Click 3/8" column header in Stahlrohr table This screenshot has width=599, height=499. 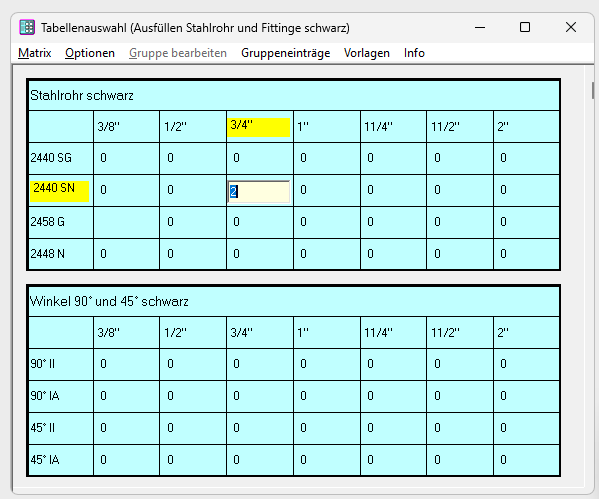pyautogui.click(x=126, y=126)
